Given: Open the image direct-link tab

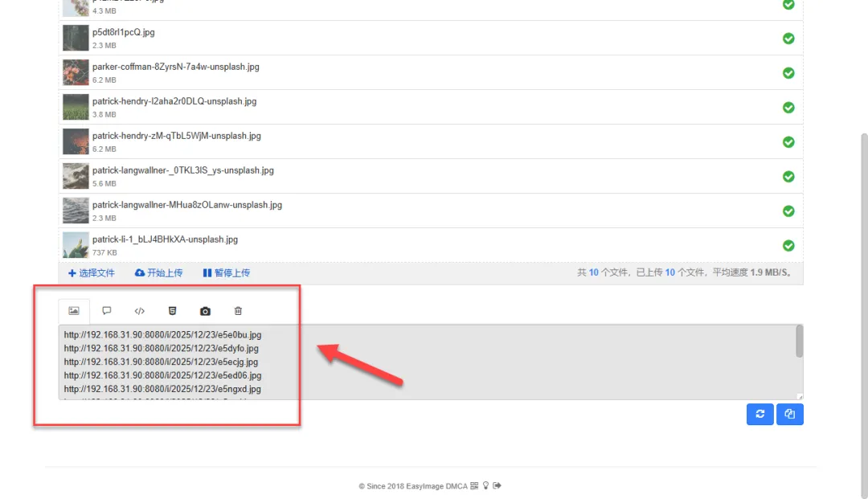Looking at the screenshot, I should point(74,311).
